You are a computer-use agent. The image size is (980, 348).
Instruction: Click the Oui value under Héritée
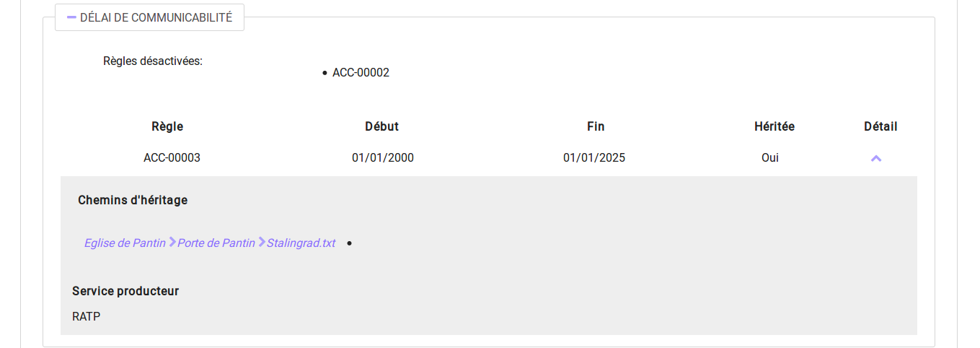coord(770,157)
